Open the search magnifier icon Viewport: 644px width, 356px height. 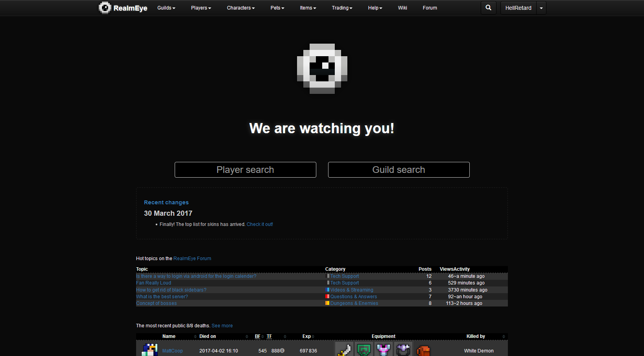[x=488, y=8]
